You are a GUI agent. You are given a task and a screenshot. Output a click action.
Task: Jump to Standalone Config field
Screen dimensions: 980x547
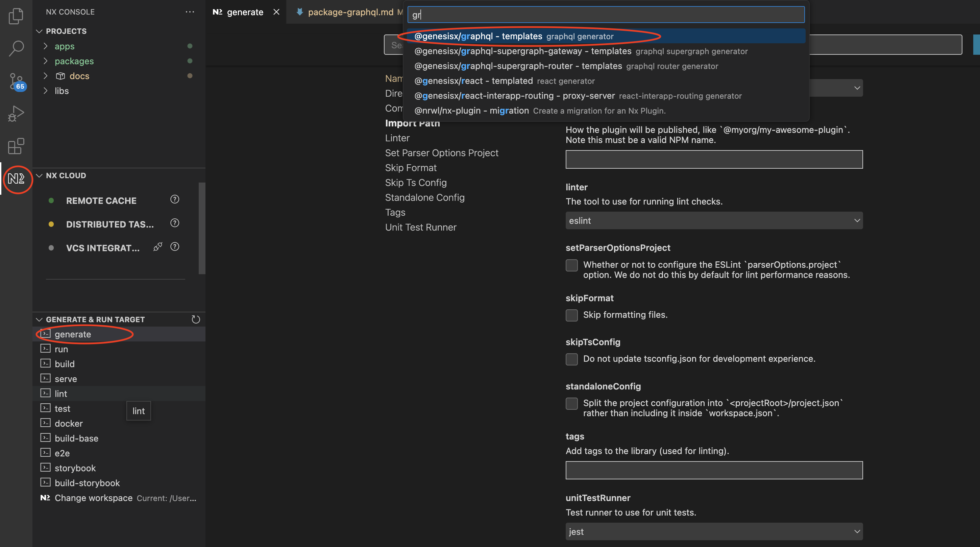tap(424, 197)
